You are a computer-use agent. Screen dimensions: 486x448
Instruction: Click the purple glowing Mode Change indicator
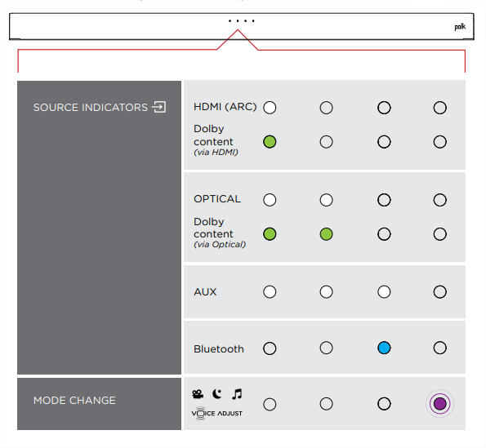pyautogui.click(x=439, y=404)
